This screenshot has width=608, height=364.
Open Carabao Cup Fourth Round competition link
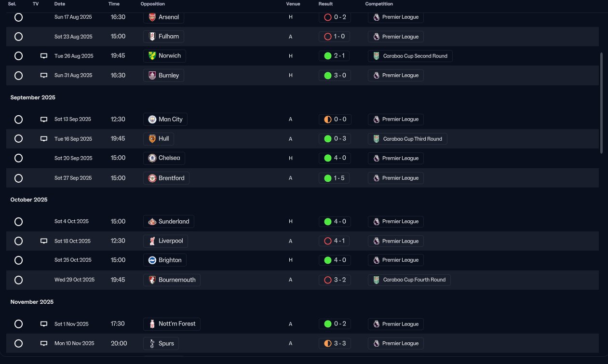click(x=409, y=280)
